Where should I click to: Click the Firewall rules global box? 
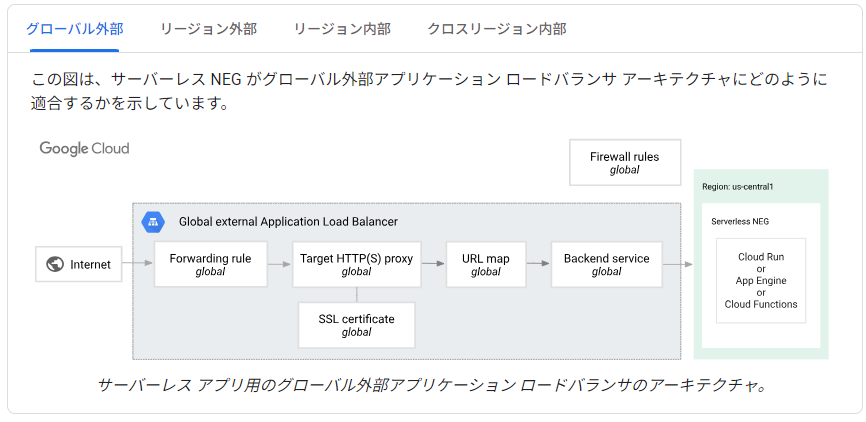coord(625,162)
